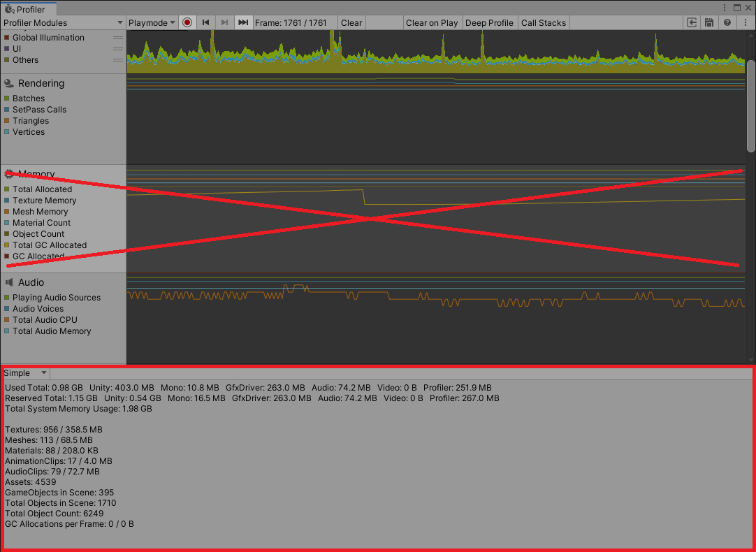Click the Frame 1761 / 1761 counter
756x552 pixels.
[291, 22]
